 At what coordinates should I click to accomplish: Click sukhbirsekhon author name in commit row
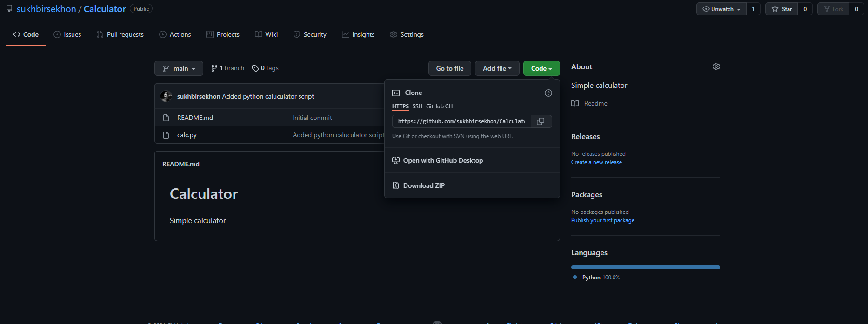coord(199,96)
